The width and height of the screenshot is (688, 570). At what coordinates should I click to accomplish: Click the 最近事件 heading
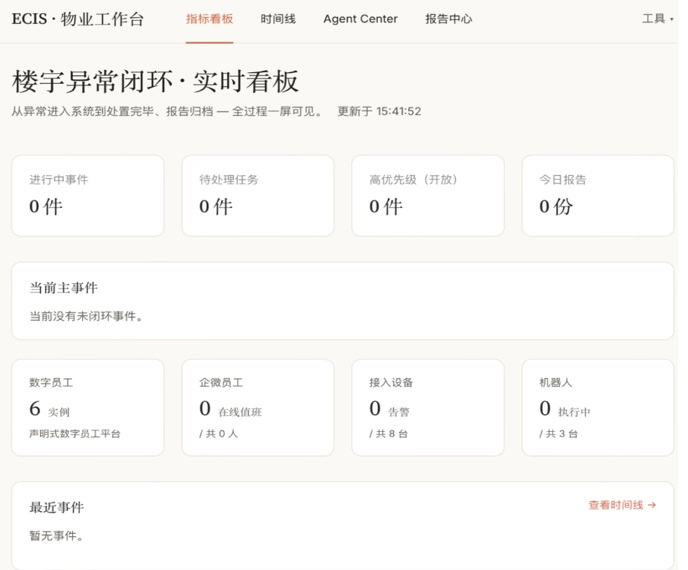pos(56,508)
